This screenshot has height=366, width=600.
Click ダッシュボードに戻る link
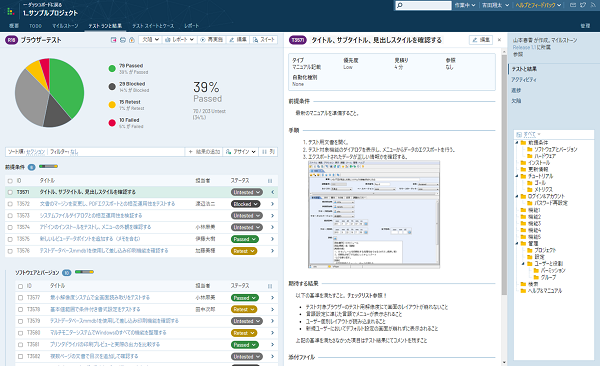pos(42,5)
